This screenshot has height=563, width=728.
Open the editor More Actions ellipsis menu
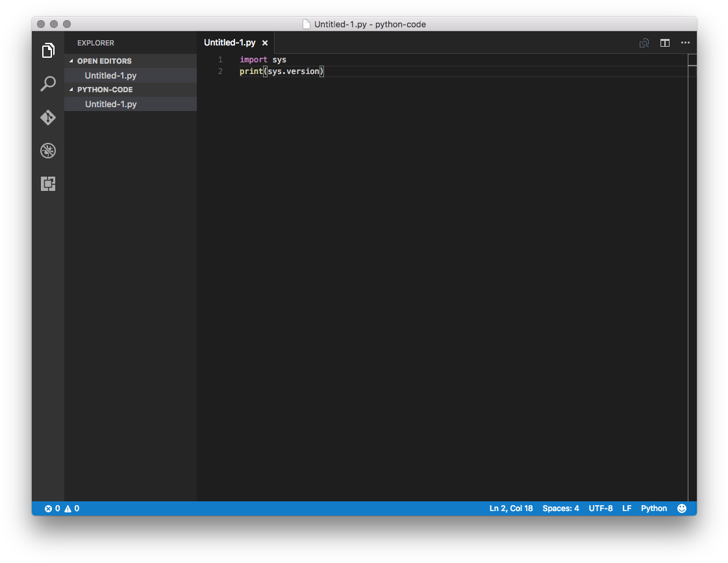click(685, 43)
